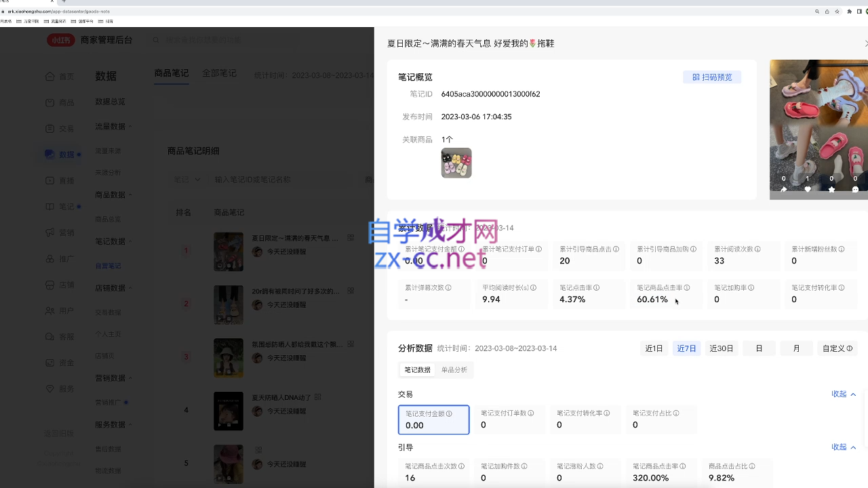Select the 近7日 time range
The image size is (868, 488).
(687, 348)
